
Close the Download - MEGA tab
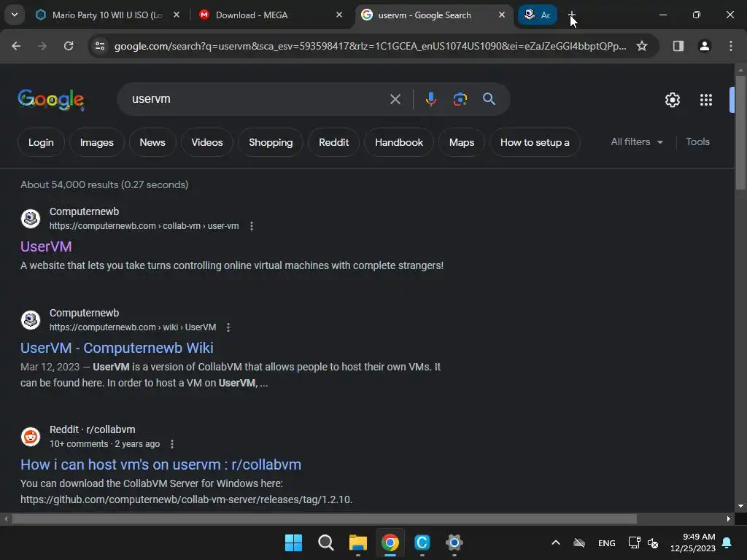coord(338,15)
